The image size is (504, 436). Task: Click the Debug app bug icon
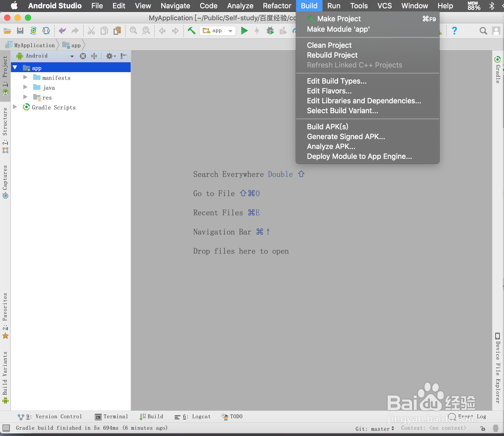coord(270,31)
